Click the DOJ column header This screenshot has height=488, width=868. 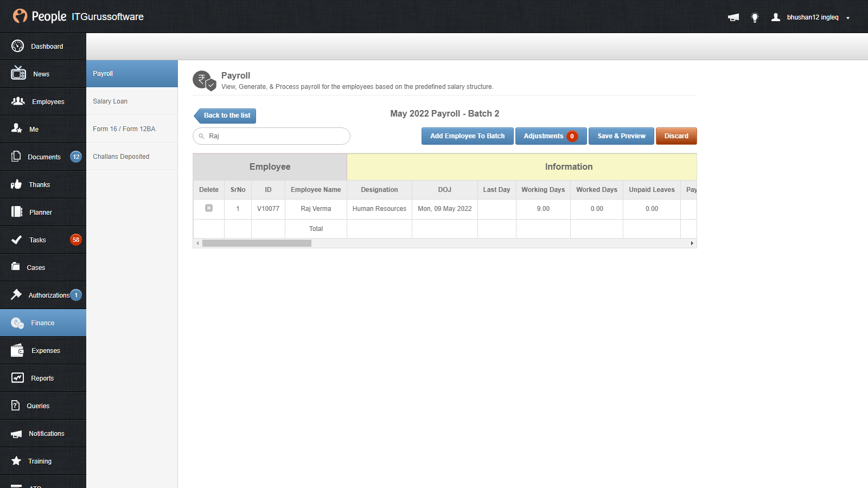(x=445, y=190)
